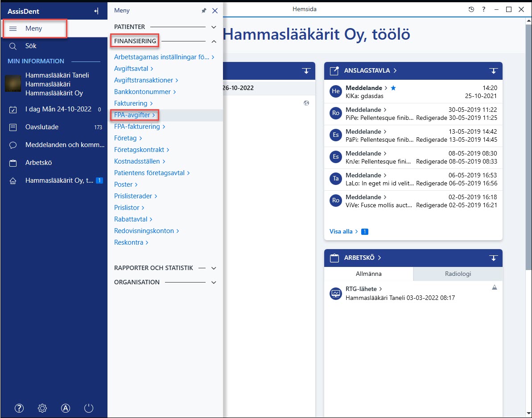Collapse the FINANSIERING section chevron

point(214,41)
